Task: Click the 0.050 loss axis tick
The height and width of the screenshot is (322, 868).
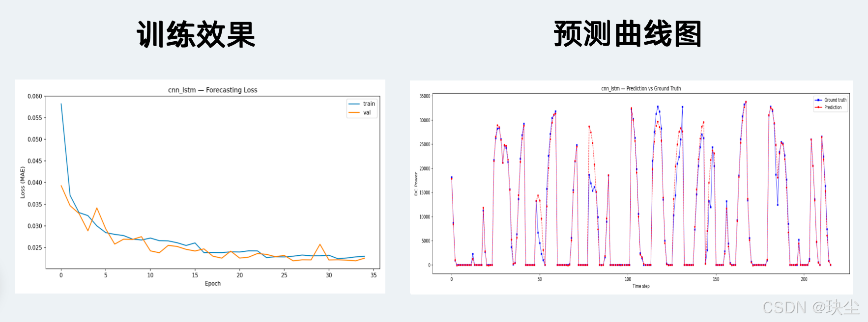Action: click(35, 139)
